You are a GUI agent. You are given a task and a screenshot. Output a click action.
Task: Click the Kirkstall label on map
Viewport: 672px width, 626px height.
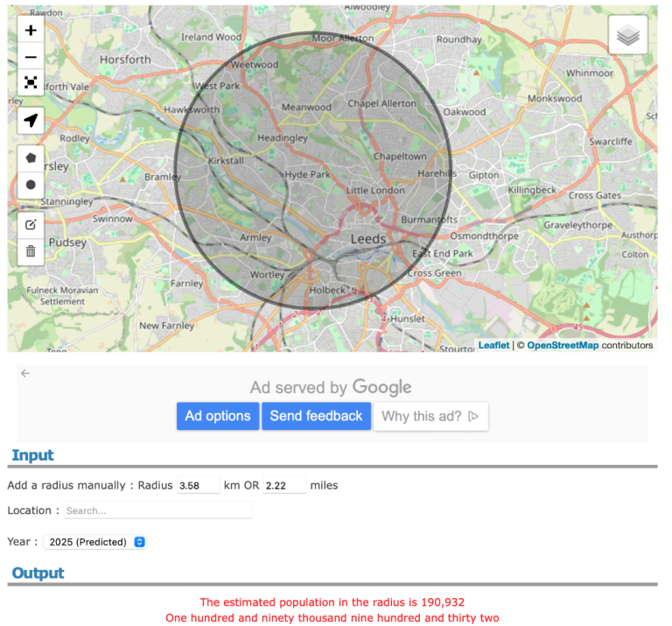point(226,161)
